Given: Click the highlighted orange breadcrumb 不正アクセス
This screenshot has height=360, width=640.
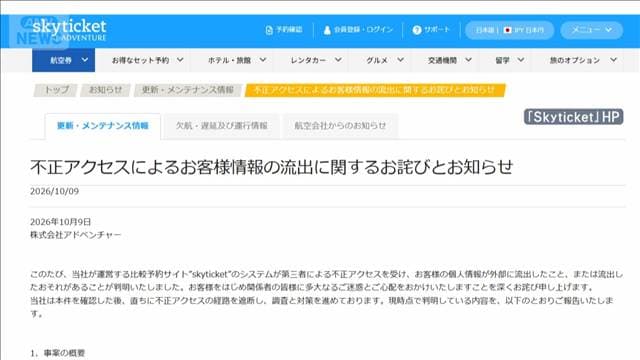Looking at the screenshot, I should point(375,90).
